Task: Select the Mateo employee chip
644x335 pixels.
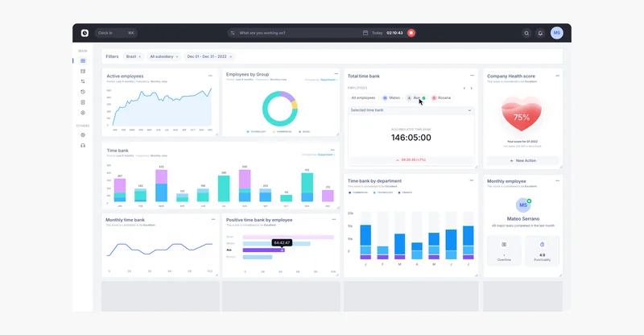Action: click(391, 97)
